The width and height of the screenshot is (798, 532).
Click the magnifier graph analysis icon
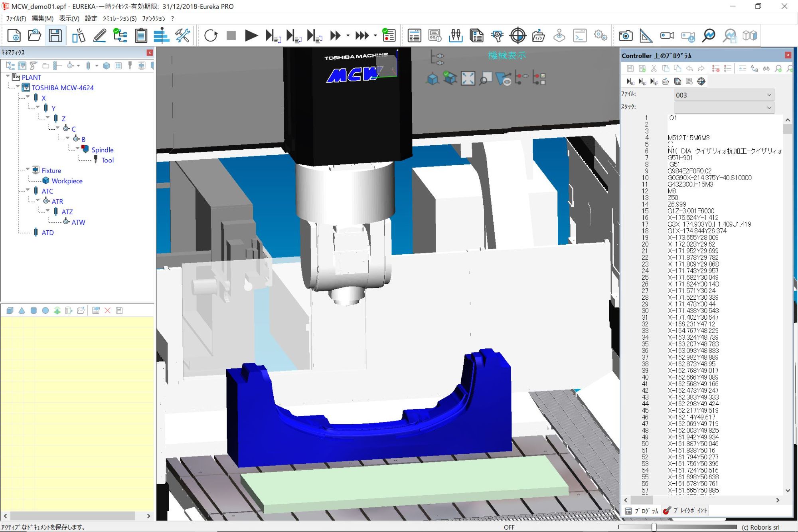click(709, 36)
